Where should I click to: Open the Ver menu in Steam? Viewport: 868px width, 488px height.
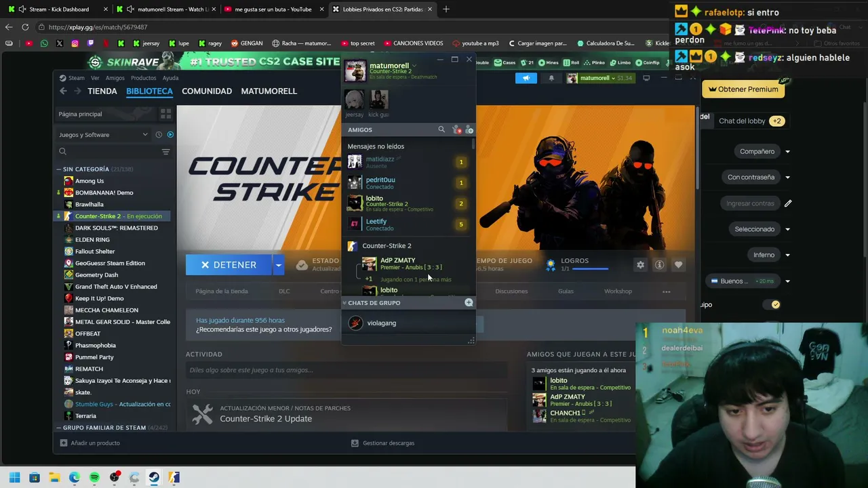point(95,78)
